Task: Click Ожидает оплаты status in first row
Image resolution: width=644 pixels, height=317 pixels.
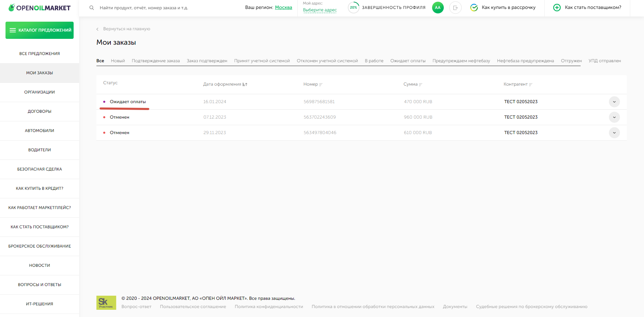Action: [128, 102]
